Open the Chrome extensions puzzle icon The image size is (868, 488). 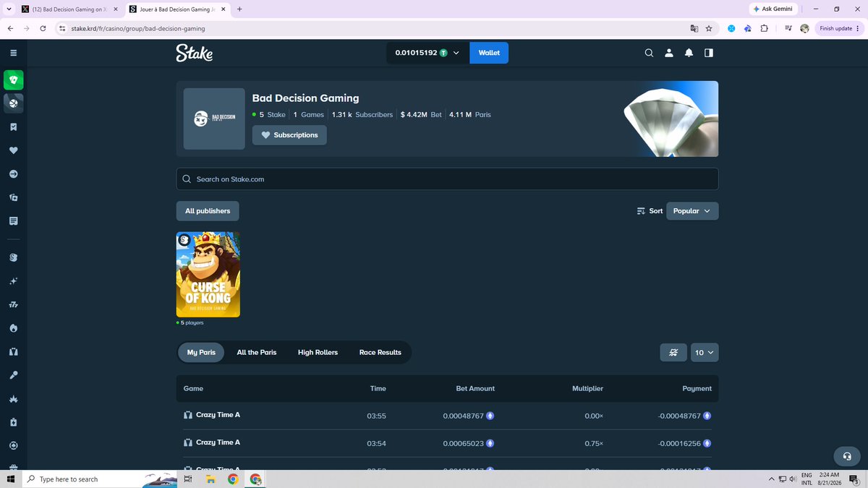tap(766, 28)
